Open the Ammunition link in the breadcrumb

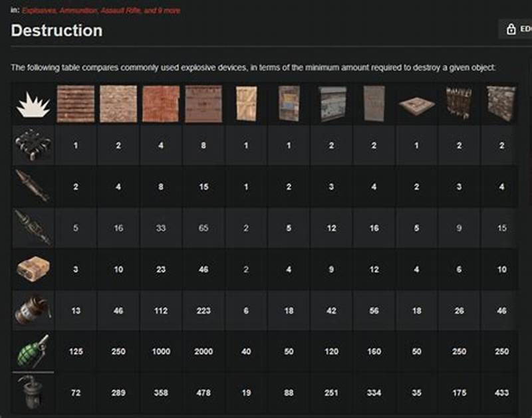point(75,9)
